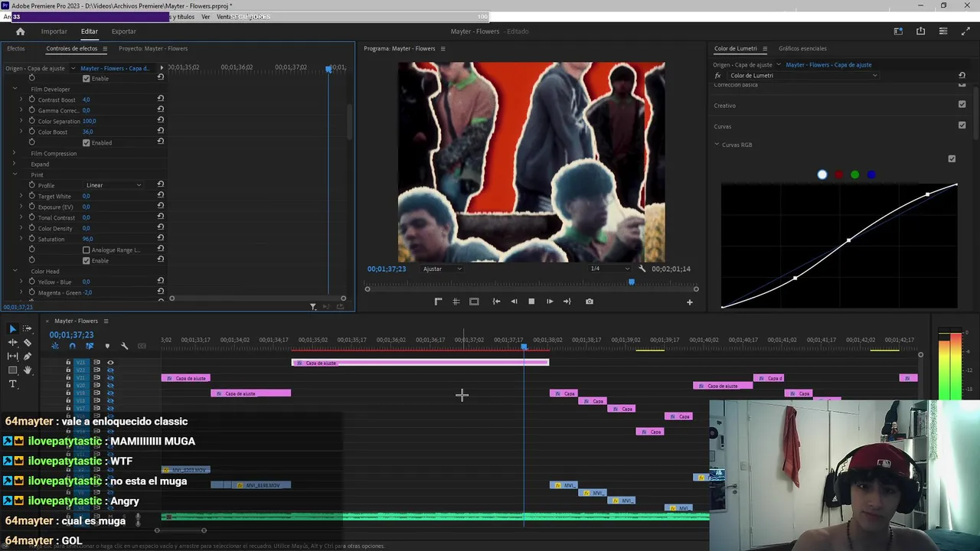Collapse the Film Developer group
The height and width of the screenshot is (551, 980).
(15, 89)
